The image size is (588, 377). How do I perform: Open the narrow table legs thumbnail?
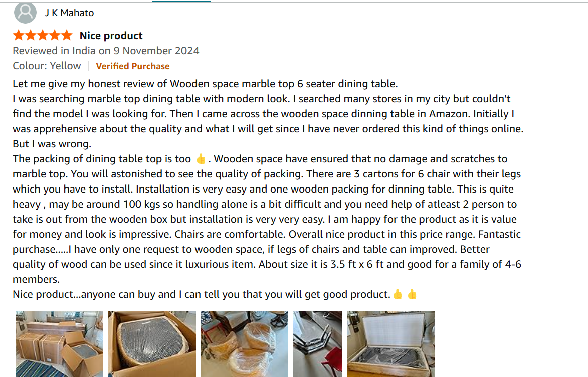pos(317,343)
